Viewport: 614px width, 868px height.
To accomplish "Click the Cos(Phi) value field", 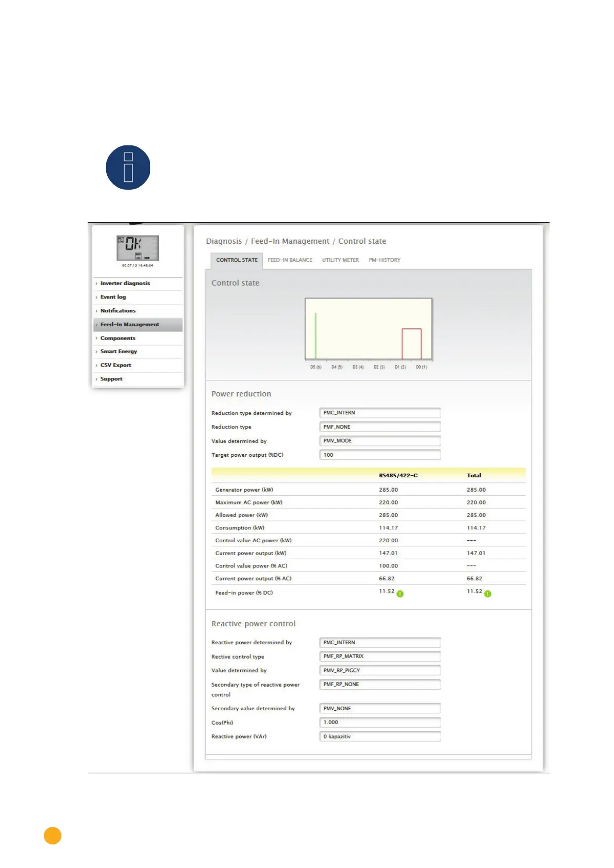I will tap(380, 722).
